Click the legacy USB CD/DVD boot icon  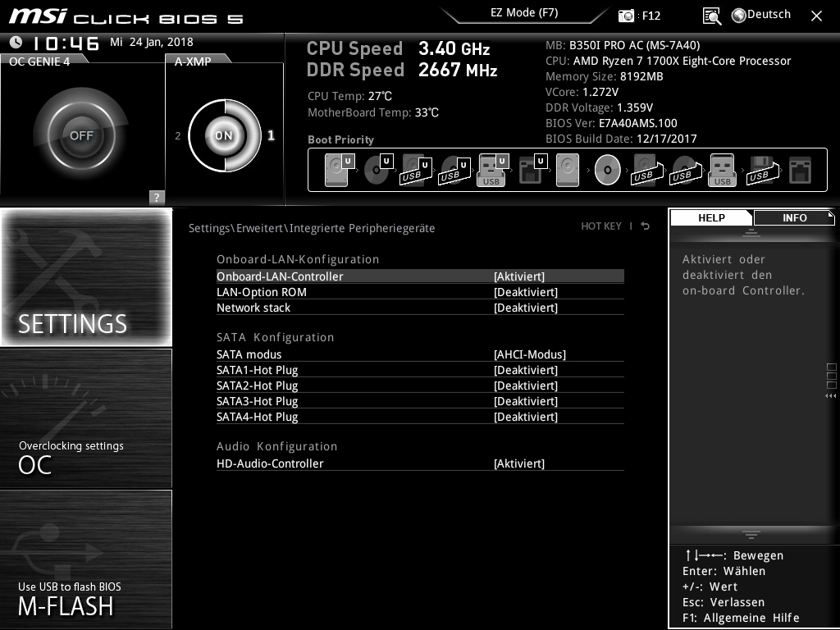(686, 170)
